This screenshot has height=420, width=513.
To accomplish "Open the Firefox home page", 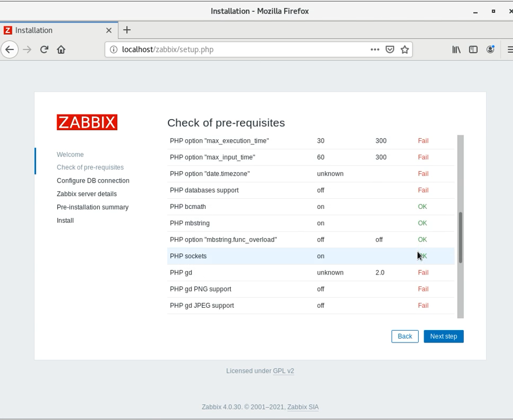I will [61, 49].
